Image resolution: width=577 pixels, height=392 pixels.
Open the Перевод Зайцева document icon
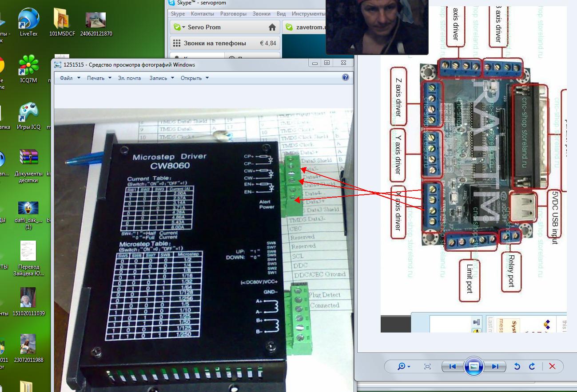pos(29,258)
